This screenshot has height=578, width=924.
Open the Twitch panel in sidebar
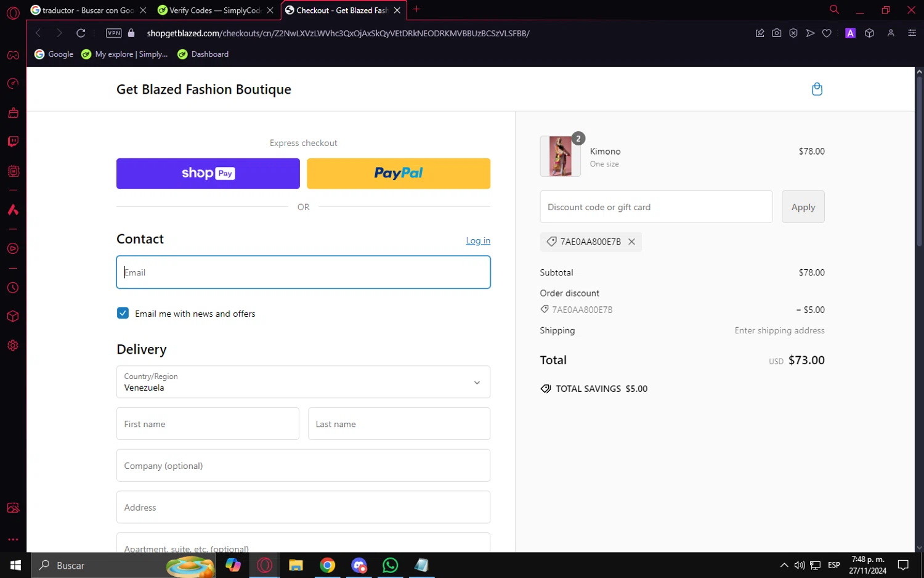(13, 142)
